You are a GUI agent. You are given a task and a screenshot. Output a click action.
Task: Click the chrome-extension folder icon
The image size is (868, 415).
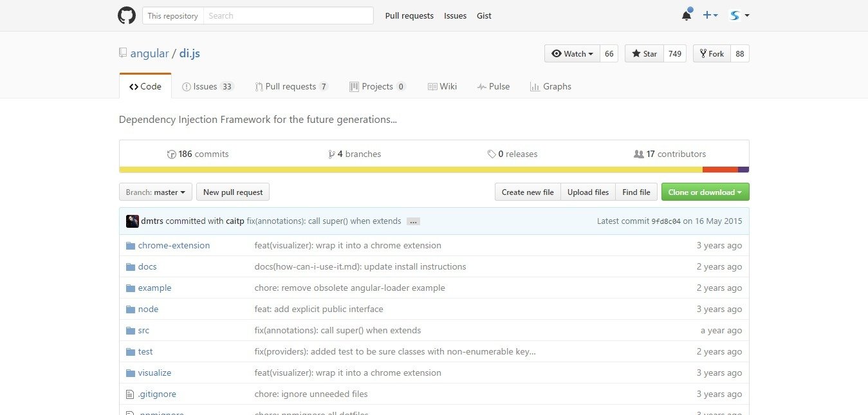pyautogui.click(x=131, y=246)
